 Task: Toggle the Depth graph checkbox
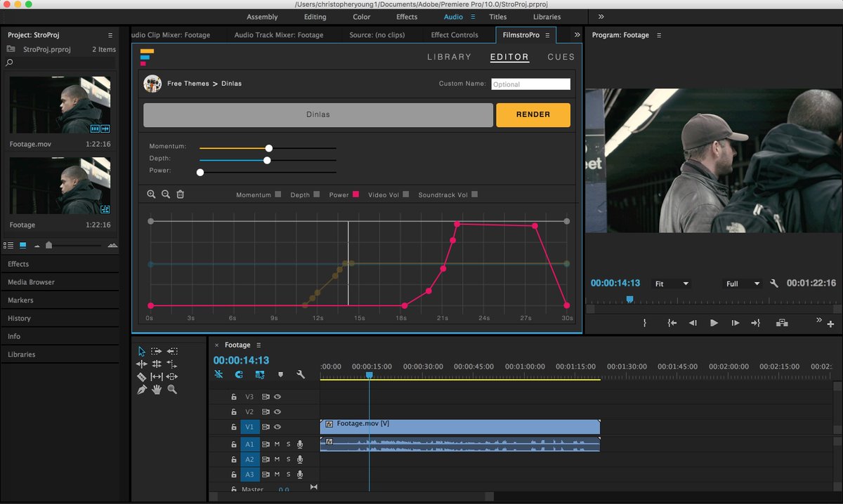(x=317, y=194)
